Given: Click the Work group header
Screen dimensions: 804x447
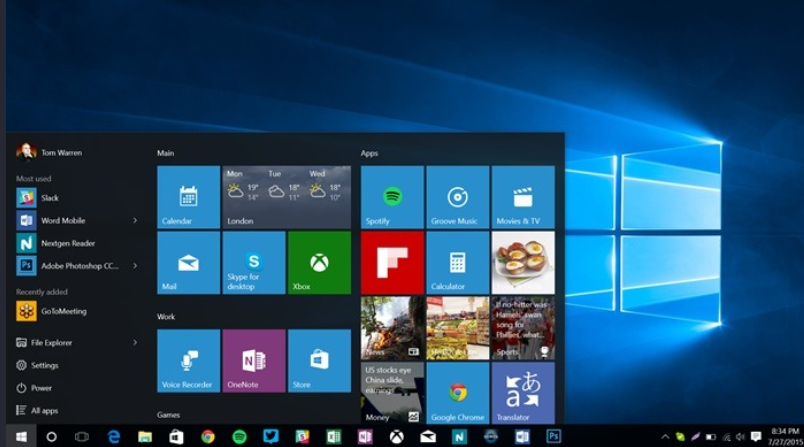Looking at the screenshot, I should pyautogui.click(x=166, y=317).
